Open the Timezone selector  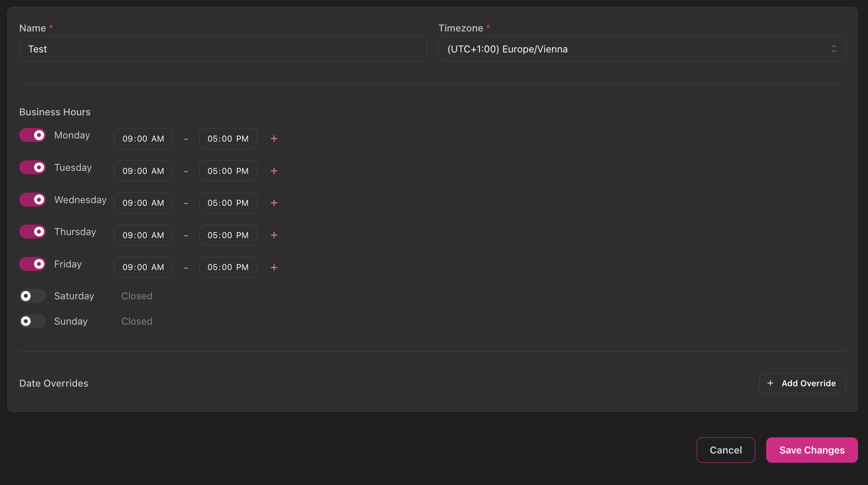642,48
